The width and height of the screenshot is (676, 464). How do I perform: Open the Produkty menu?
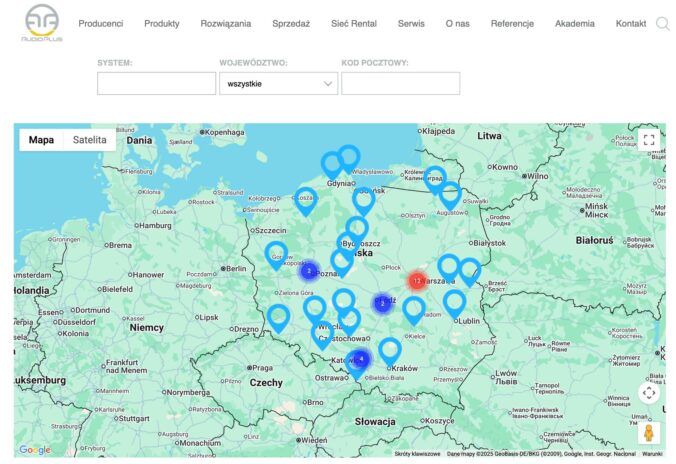pyautogui.click(x=161, y=23)
